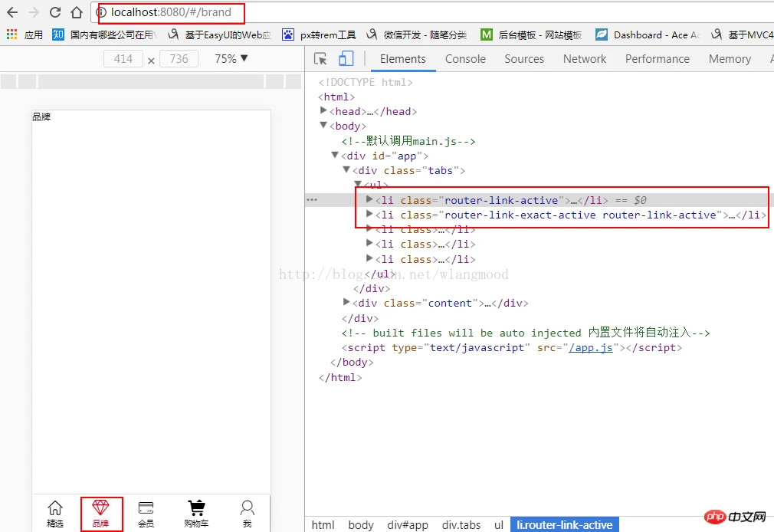Collapse the div id="app" node
Viewport: 774px width, 532px height.
pyautogui.click(x=335, y=155)
